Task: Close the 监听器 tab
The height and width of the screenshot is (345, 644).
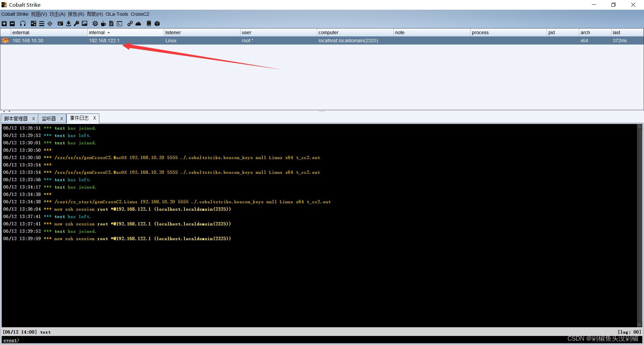Action: pyautogui.click(x=62, y=119)
